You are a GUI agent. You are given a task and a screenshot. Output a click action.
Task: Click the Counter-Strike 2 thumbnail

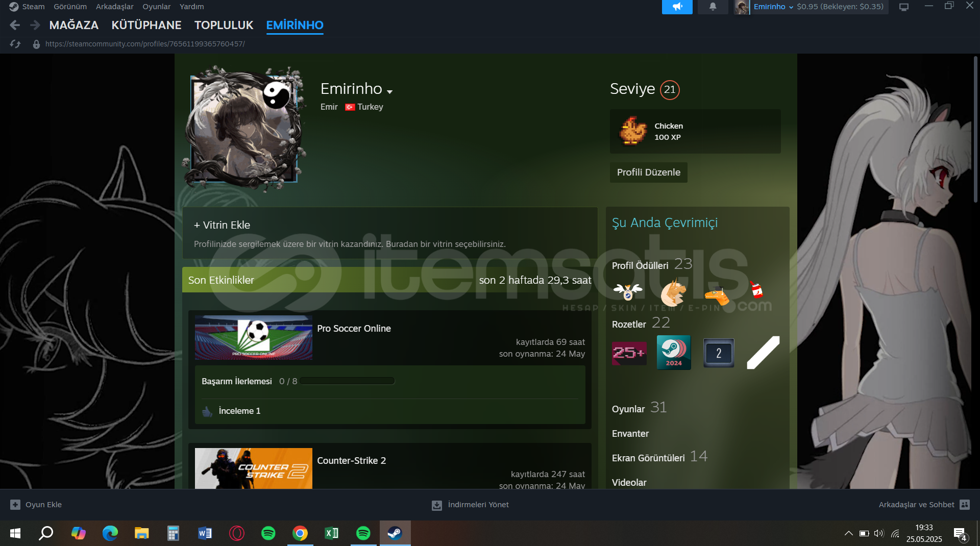coord(253,468)
